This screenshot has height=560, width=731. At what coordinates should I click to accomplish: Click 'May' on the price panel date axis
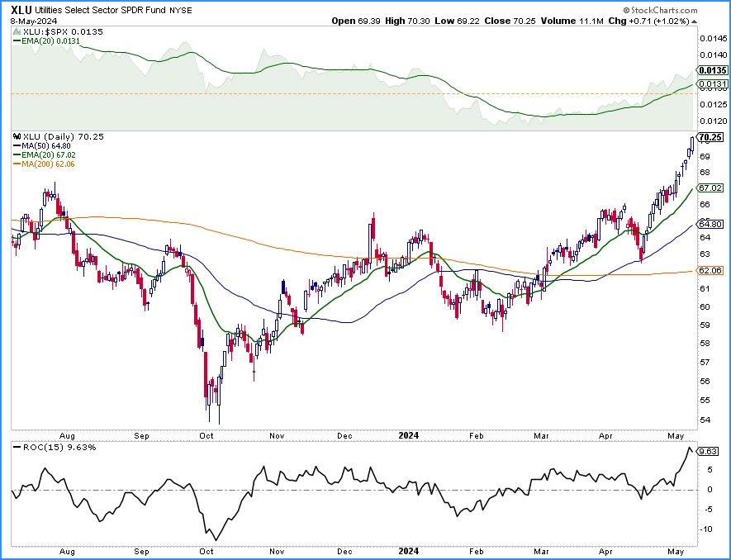point(676,436)
